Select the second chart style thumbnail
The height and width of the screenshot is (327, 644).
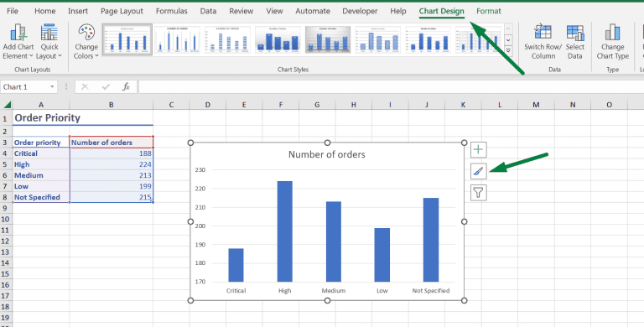[177, 39]
